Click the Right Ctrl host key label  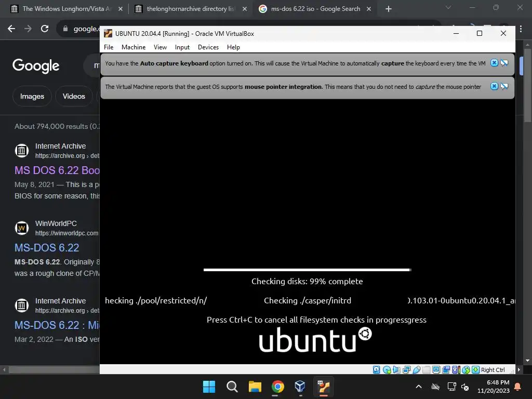click(x=493, y=370)
